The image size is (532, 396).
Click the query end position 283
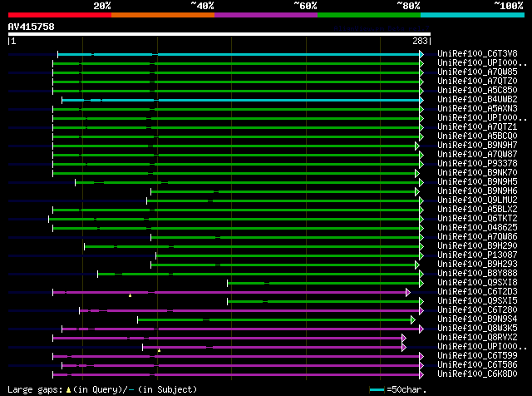click(420, 41)
